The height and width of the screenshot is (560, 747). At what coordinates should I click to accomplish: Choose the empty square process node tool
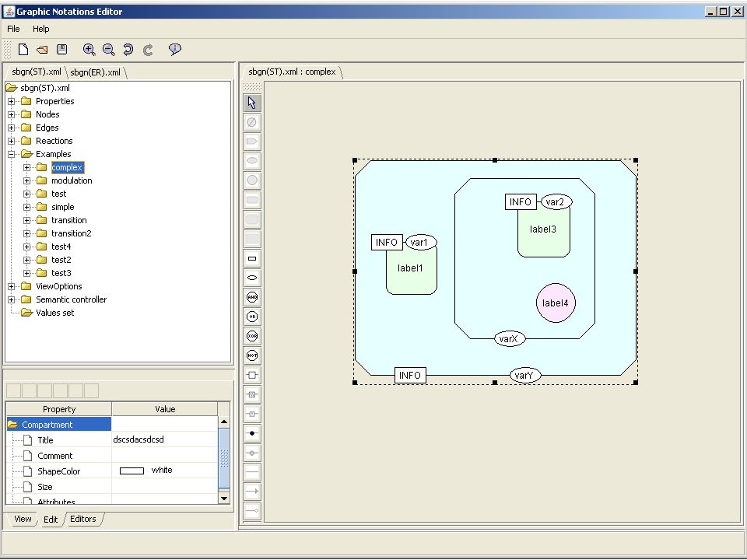pyautogui.click(x=252, y=375)
